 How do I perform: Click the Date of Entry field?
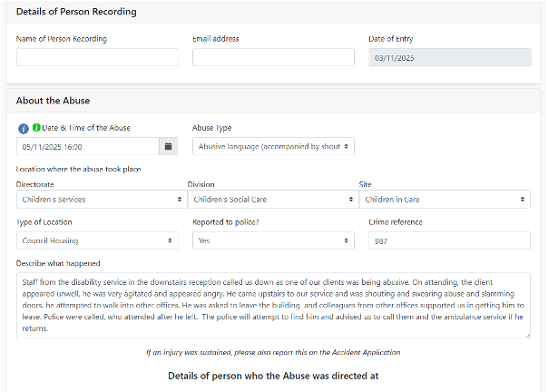(449, 57)
